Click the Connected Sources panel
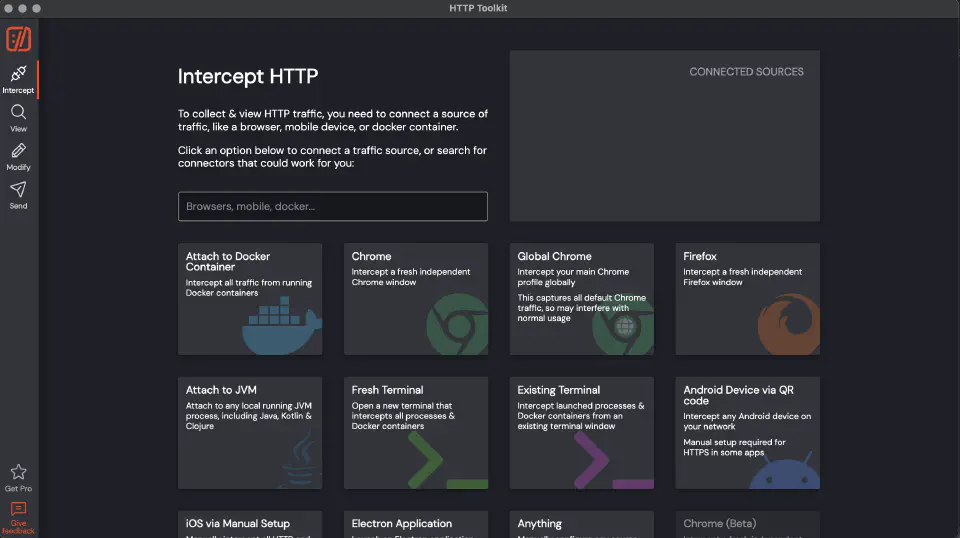Viewport: 960px width, 538px height. pos(665,136)
